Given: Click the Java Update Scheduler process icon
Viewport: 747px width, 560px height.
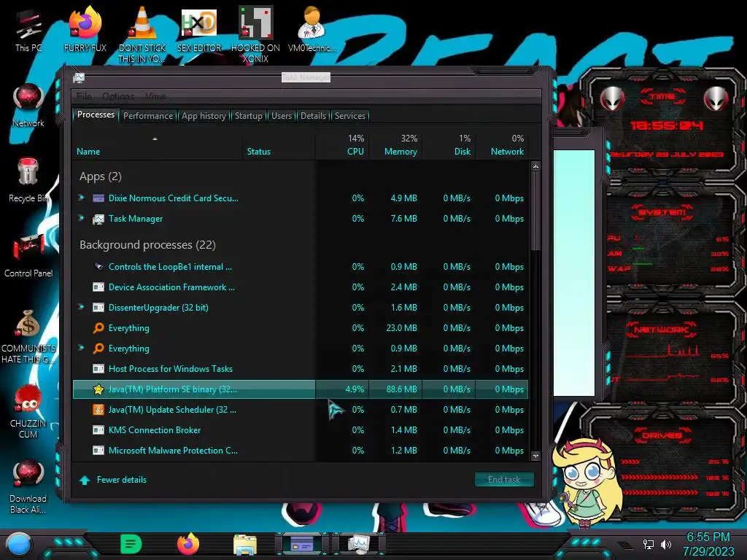Looking at the screenshot, I should [x=98, y=410].
